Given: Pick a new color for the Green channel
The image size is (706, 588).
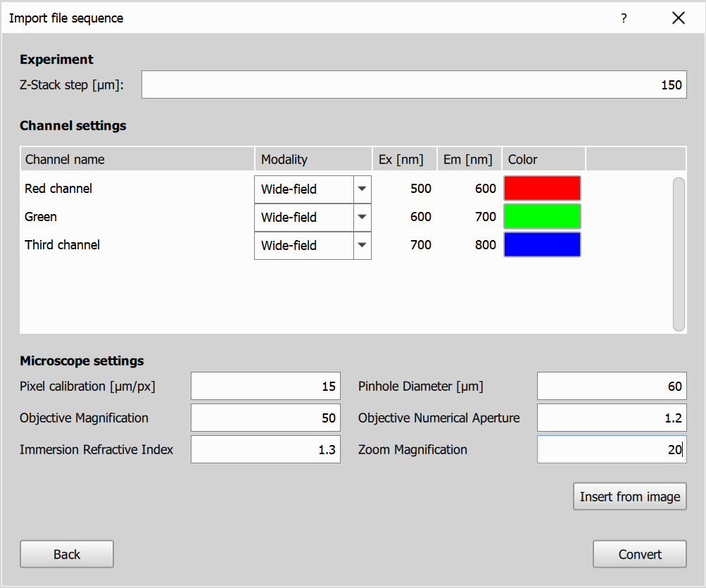Looking at the screenshot, I should tap(542, 216).
